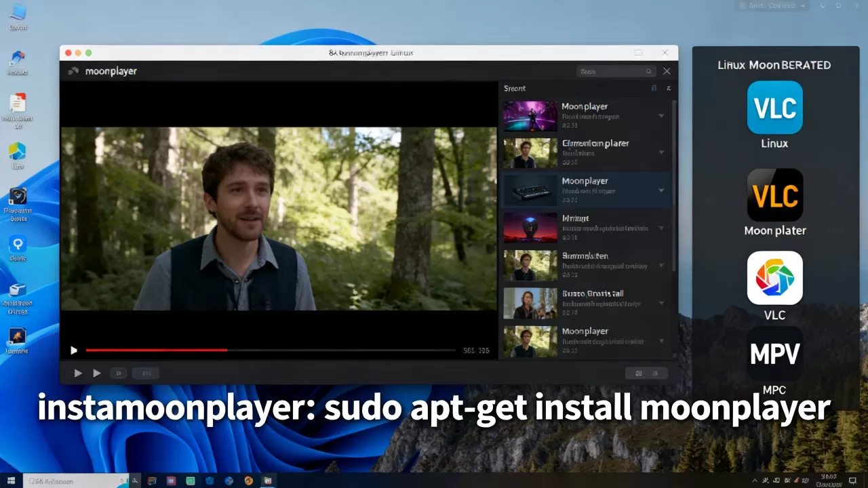Click the playlist vertical scrollbar
Screen dimensions: 868x488
(x=674, y=186)
